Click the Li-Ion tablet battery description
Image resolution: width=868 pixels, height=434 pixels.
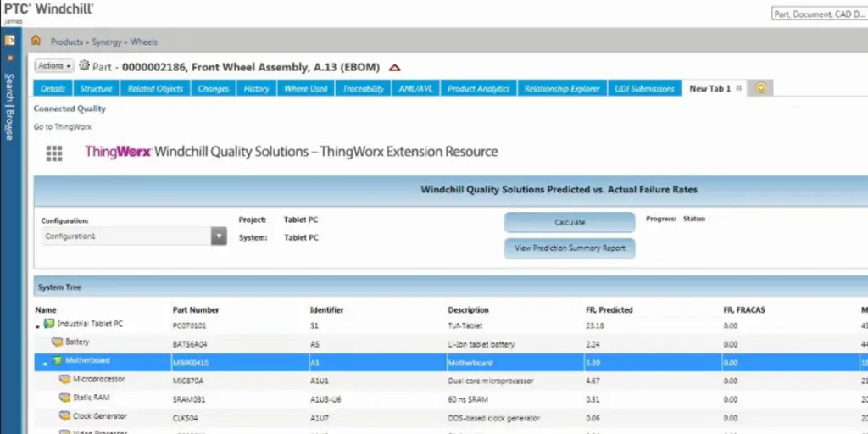[x=481, y=344]
